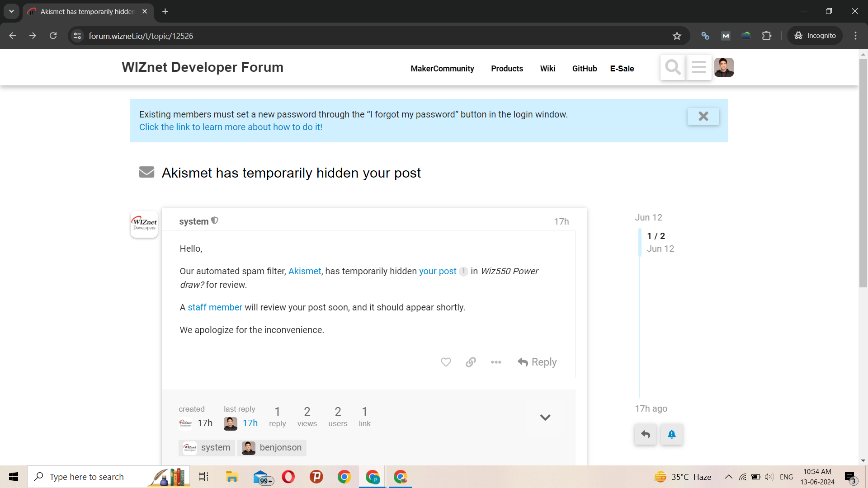Go back in the browser
868x488 pixels.
click(x=12, y=36)
